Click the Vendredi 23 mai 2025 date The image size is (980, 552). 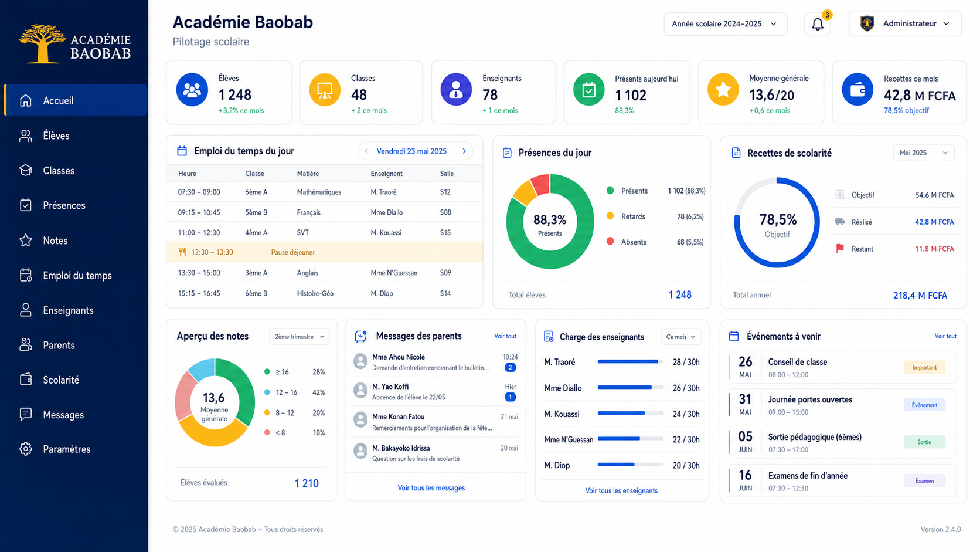411,151
